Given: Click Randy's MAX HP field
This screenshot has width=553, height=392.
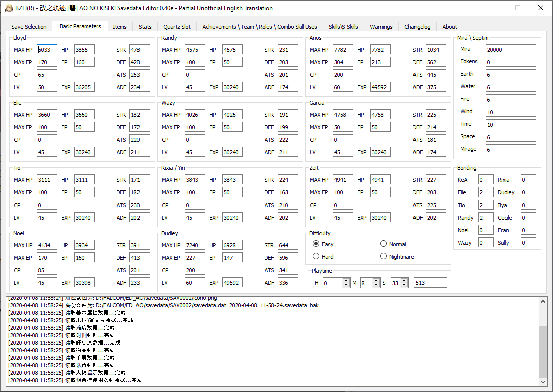Looking at the screenshot, I should 195,50.
